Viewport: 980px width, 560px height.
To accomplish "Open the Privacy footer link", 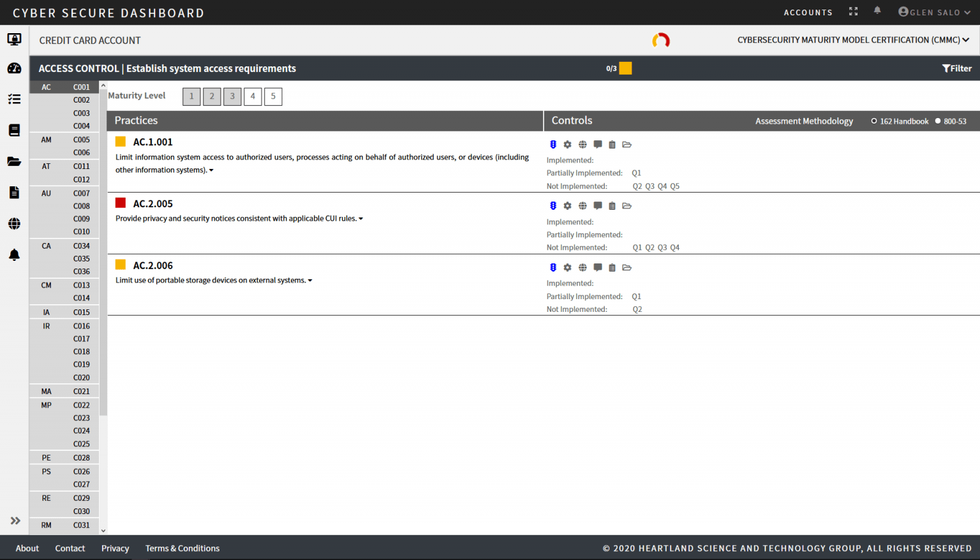I will (115, 549).
